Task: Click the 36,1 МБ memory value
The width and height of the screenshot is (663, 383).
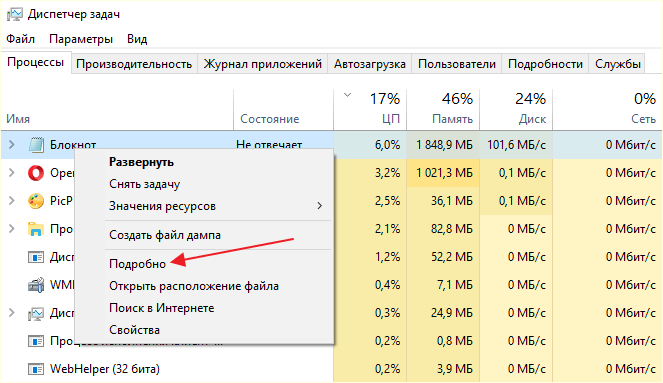Action: (452, 201)
